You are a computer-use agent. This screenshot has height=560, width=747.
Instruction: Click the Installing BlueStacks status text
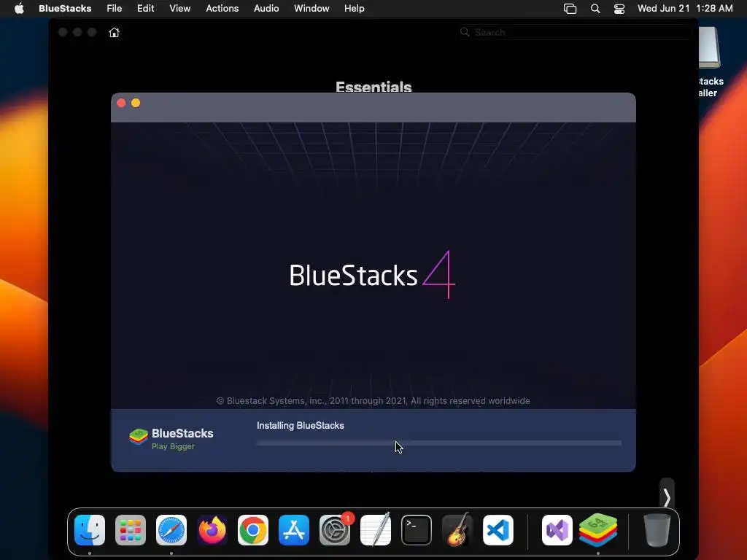pyautogui.click(x=300, y=425)
